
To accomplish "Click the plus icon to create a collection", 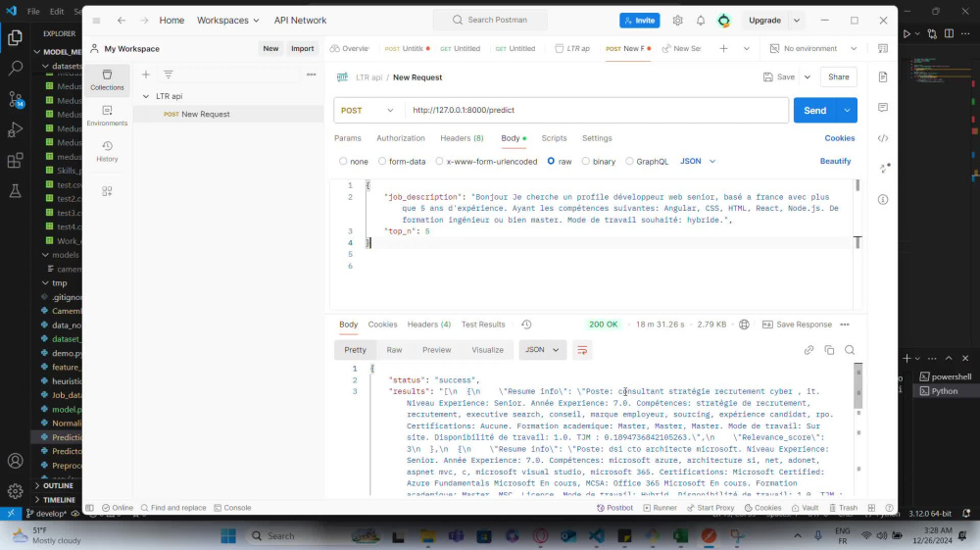I will [146, 75].
